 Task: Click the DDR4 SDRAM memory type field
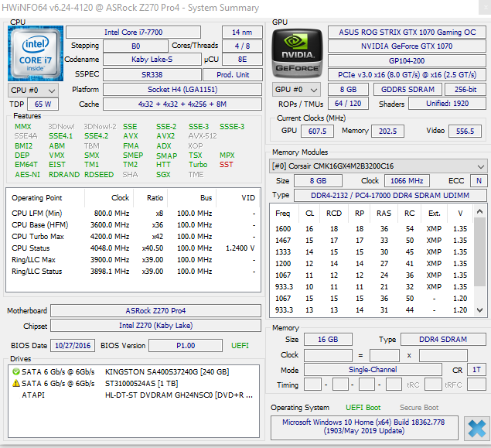pyautogui.click(x=443, y=340)
